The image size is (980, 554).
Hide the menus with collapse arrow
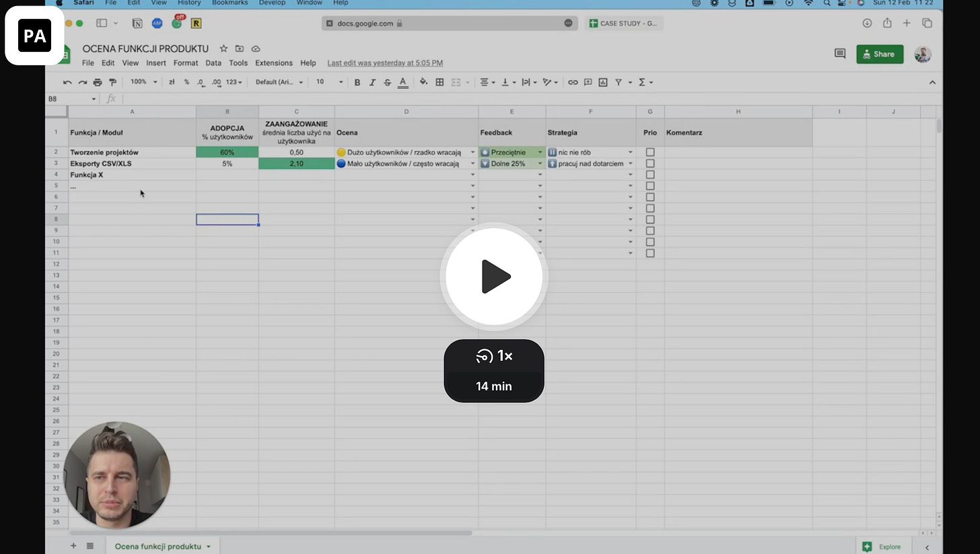pyautogui.click(x=932, y=82)
